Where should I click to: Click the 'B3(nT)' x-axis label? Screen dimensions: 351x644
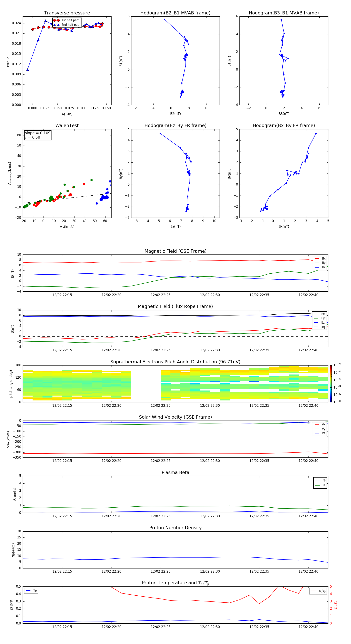[284, 114]
